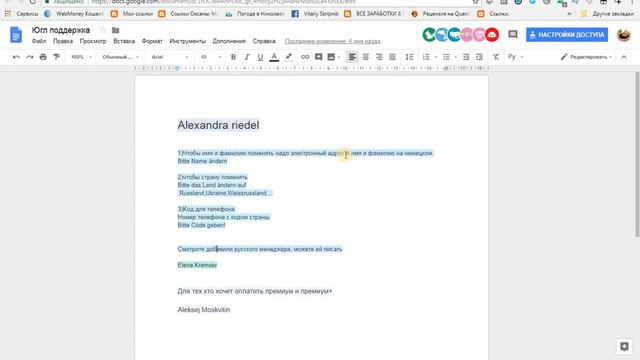Decrease the indent

466,57
